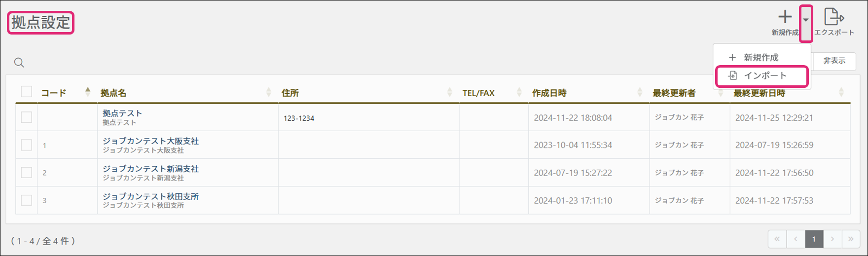Click the plus icon for 新規作成

[785, 17]
